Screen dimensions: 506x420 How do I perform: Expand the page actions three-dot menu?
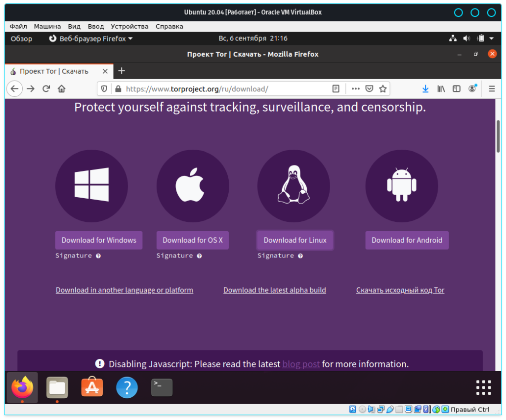pos(355,89)
